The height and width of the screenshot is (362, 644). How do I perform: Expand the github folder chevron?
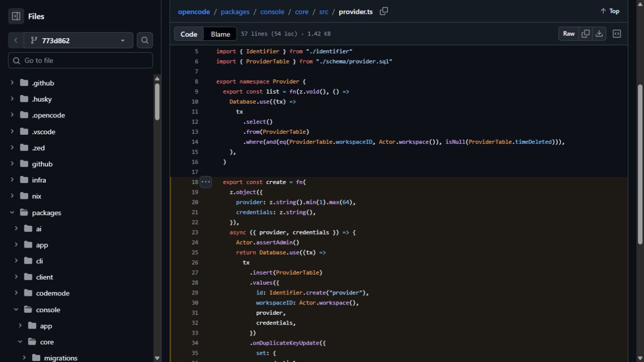(x=12, y=164)
